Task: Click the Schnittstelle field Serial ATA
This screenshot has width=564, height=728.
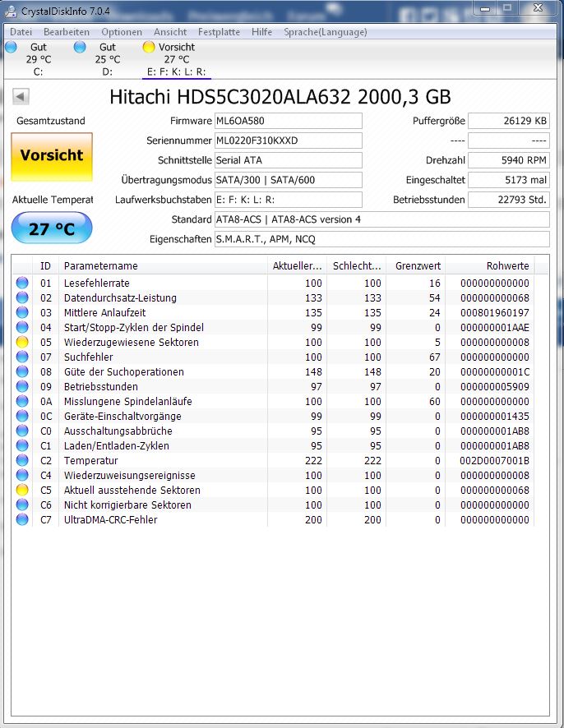Action: pos(288,160)
